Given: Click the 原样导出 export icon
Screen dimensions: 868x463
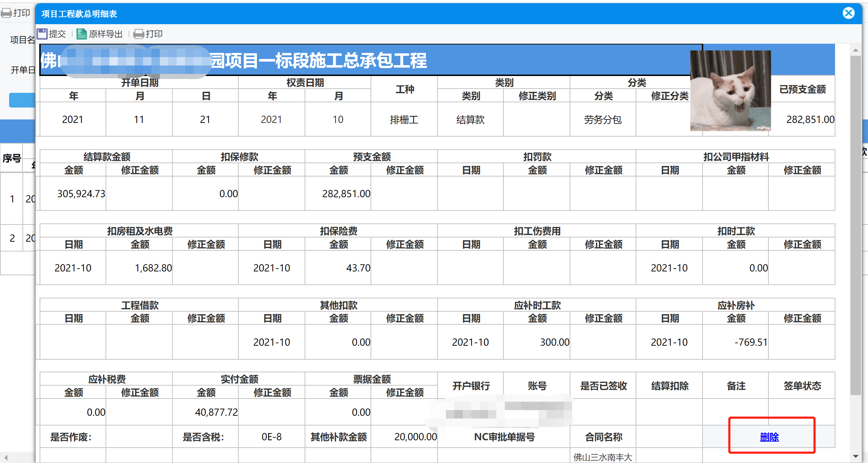Looking at the screenshot, I should pyautogui.click(x=82, y=34).
